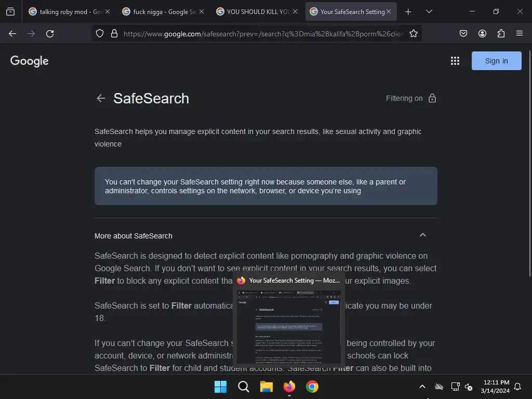Reload the current page
Viewport: 532px width, 399px height.
50,34
